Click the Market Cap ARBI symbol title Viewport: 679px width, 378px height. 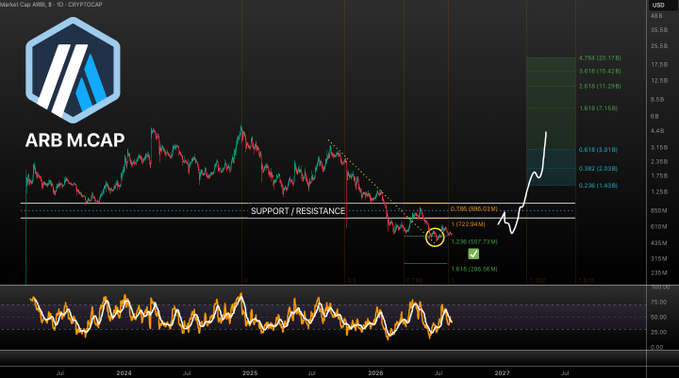pyautogui.click(x=51, y=4)
